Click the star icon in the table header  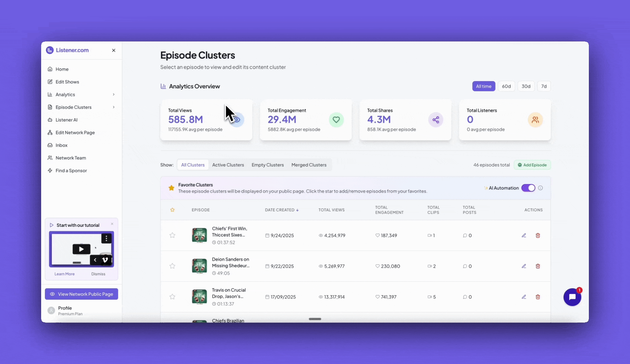point(172,210)
